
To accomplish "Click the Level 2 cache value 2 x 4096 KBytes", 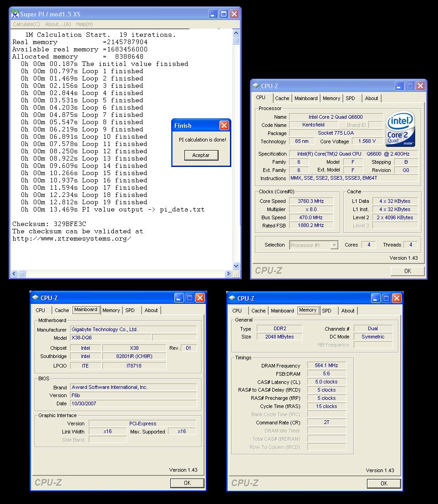I will click(x=395, y=217).
